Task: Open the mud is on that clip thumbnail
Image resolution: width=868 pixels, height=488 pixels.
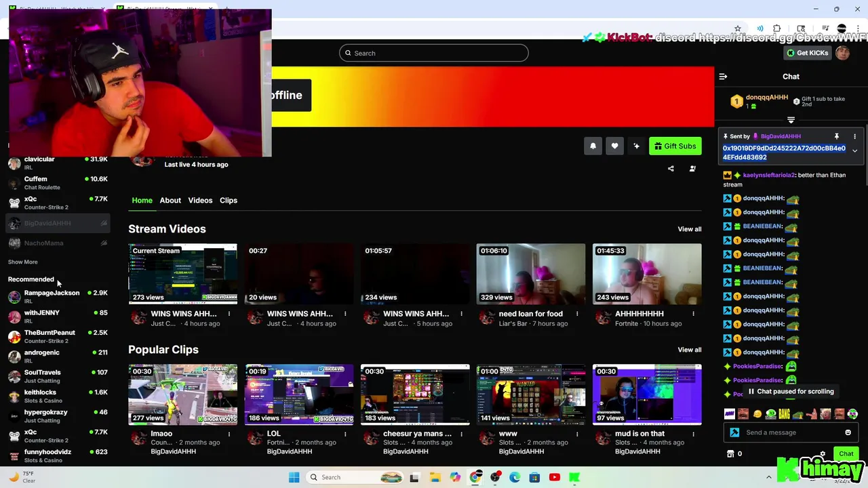Action: [647, 394]
